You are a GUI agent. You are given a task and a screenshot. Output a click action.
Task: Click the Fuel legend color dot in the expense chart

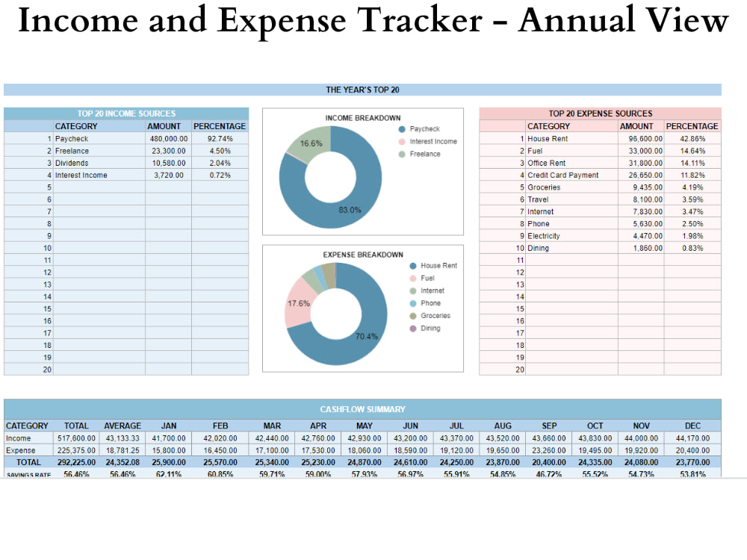point(412,278)
